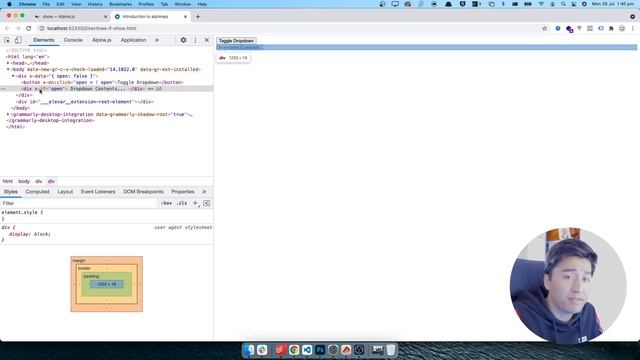Bookmark this page with the star icon
The image size is (640, 360).
(544, 28)
